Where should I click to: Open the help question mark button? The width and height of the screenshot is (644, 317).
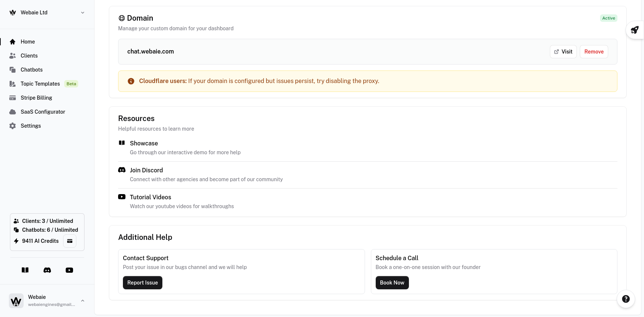tap(626, 299)
